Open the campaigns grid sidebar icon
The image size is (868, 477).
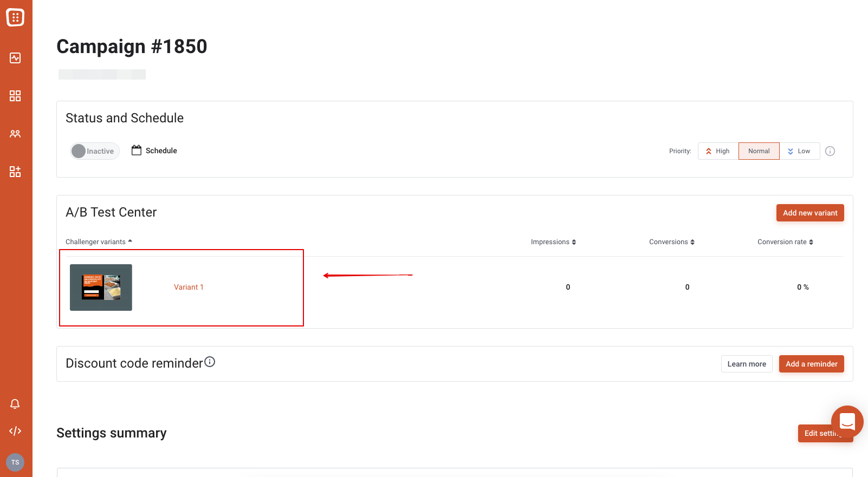(x=15, y=96)
